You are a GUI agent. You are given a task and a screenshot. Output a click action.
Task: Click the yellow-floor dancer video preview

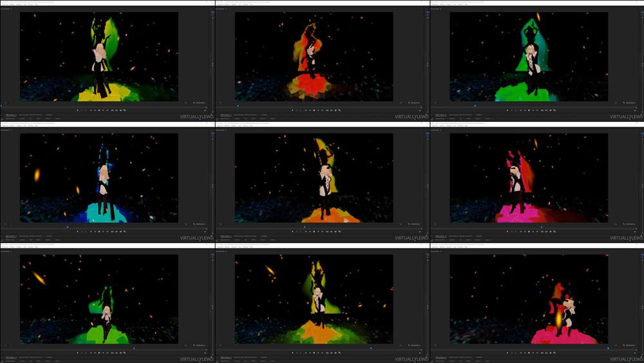pyautogui.click(x=99, y=57)
